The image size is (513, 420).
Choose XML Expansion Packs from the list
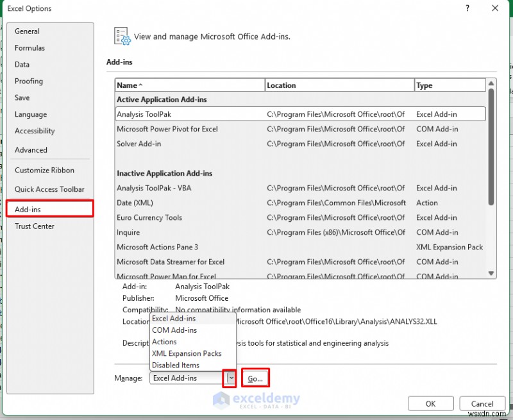(x=193, y=353)
